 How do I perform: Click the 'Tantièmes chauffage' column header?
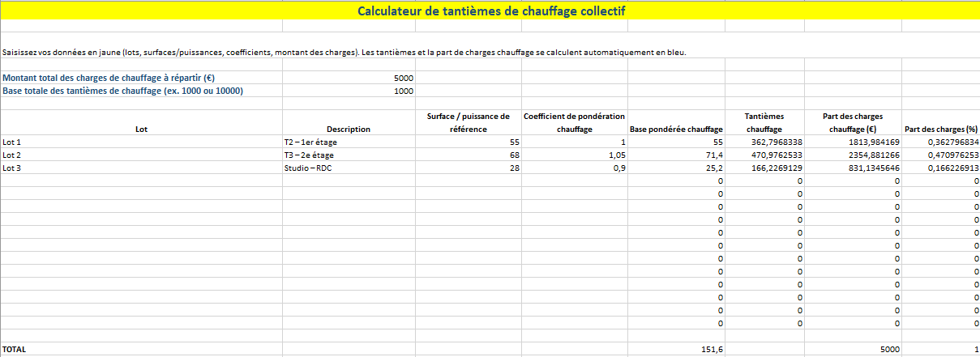click(764, 122)
